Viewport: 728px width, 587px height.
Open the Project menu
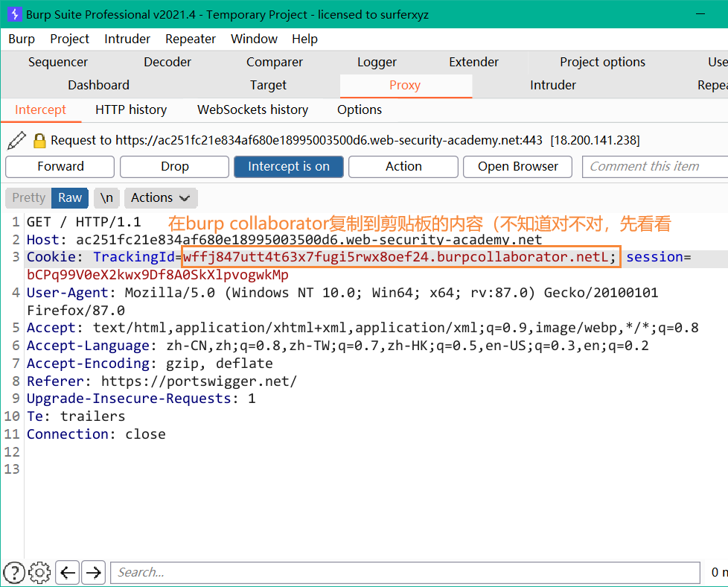tap(70, 39)
